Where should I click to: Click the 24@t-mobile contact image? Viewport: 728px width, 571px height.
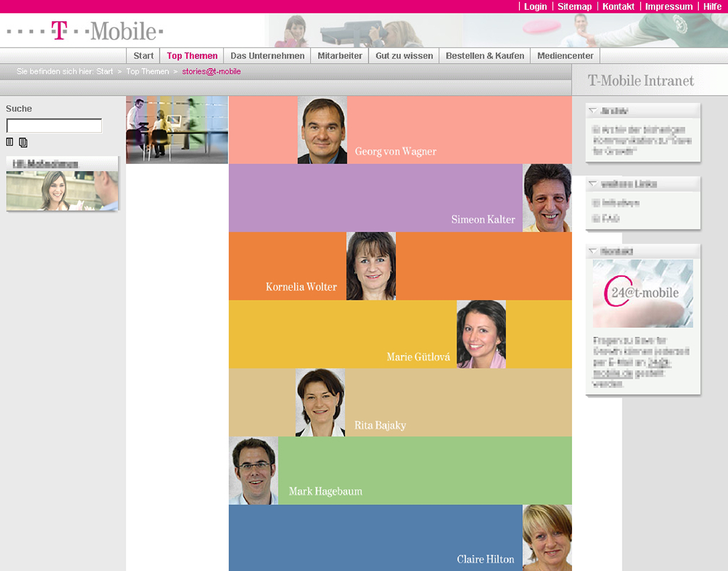(x=642, y=293)
